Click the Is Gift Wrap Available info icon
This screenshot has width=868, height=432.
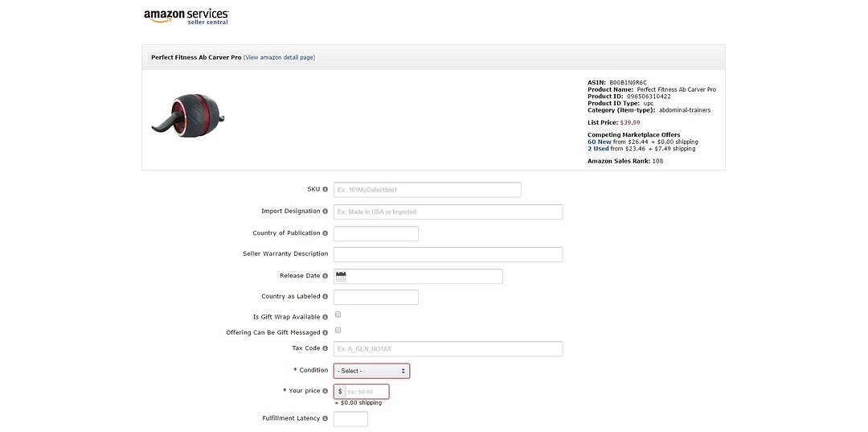coord(325,317)
